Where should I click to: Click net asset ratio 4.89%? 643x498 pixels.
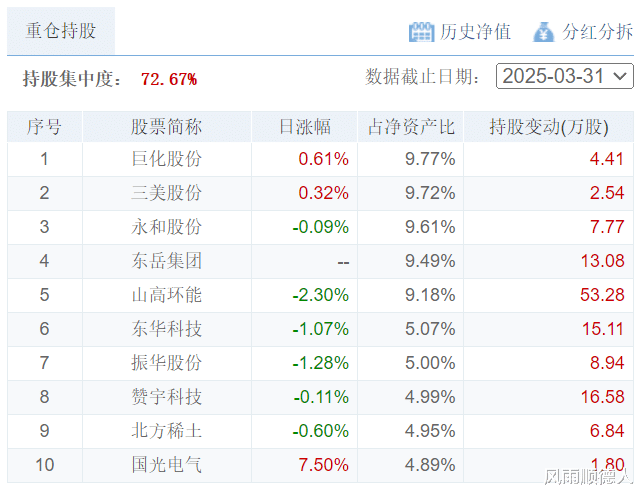click(x=430, y=466)
